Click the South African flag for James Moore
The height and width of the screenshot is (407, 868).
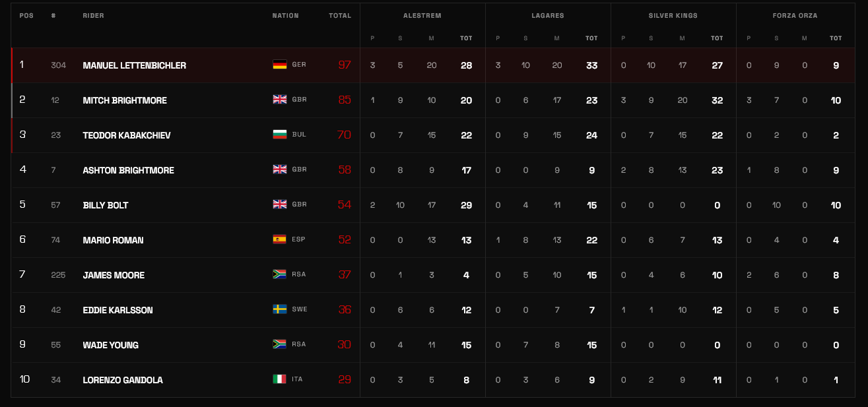(279, 274)
